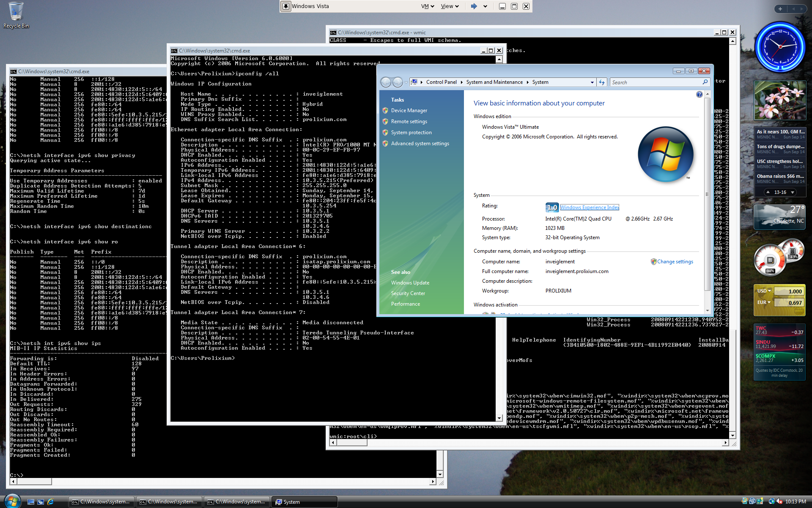Click the search magnifier icon in System window

(x=705, y=82)
